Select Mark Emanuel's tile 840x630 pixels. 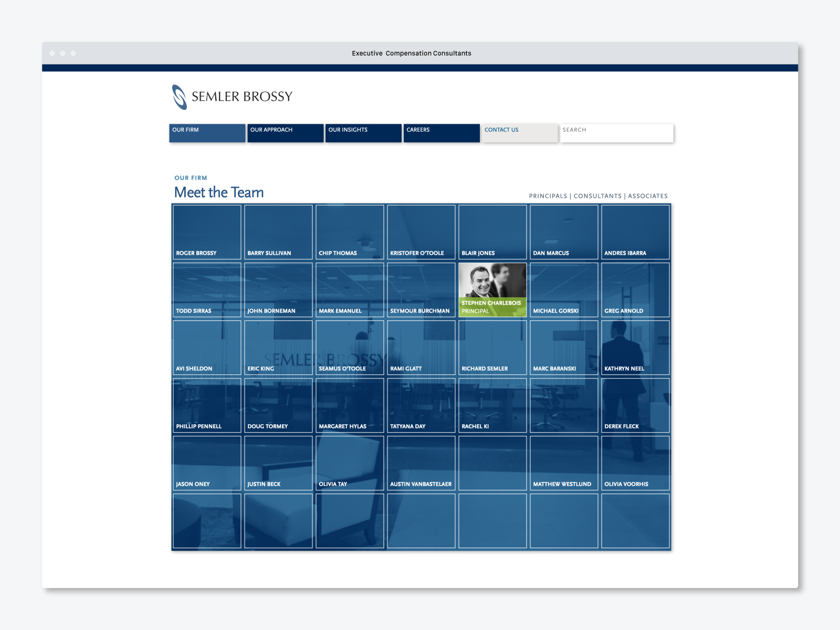[350, 290]
